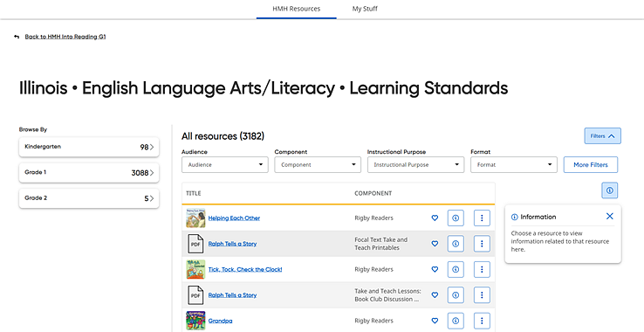This screenshot has width=644, height=332.
Task: Show info for Book Club Discussion row
Action: coord(456,295)
